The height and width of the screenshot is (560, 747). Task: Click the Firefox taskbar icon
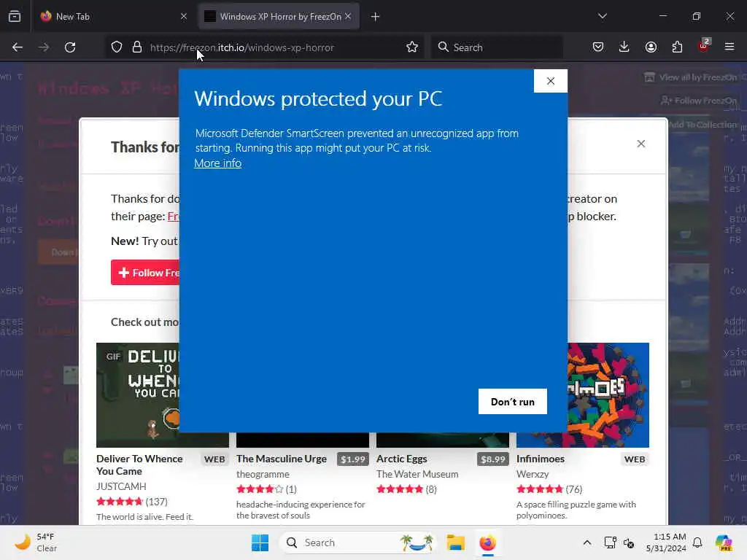coord(487,542)
